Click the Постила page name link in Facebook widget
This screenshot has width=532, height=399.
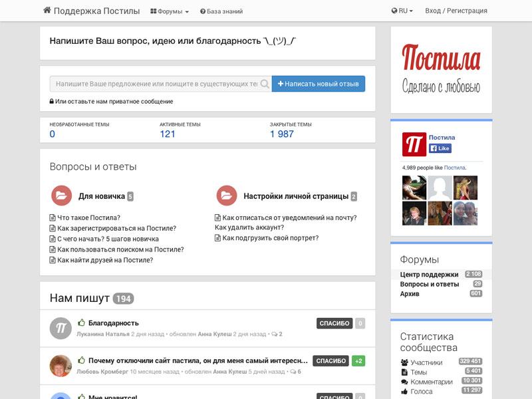pyautogui.click(x=442, y=138)
